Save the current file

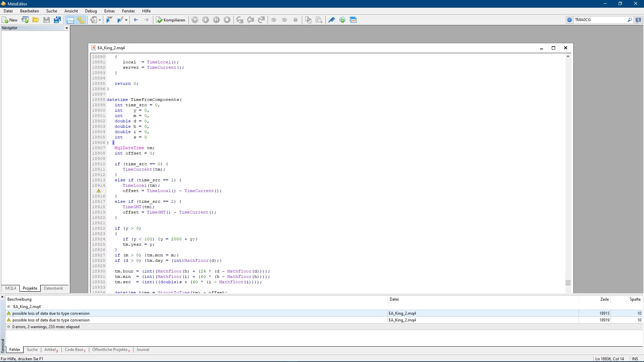coord(47,20)
